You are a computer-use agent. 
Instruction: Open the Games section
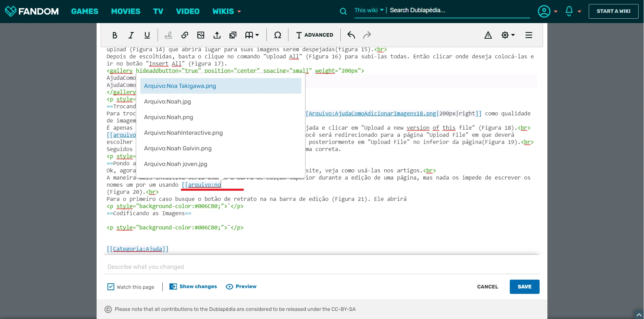click(x=85, y=11)
